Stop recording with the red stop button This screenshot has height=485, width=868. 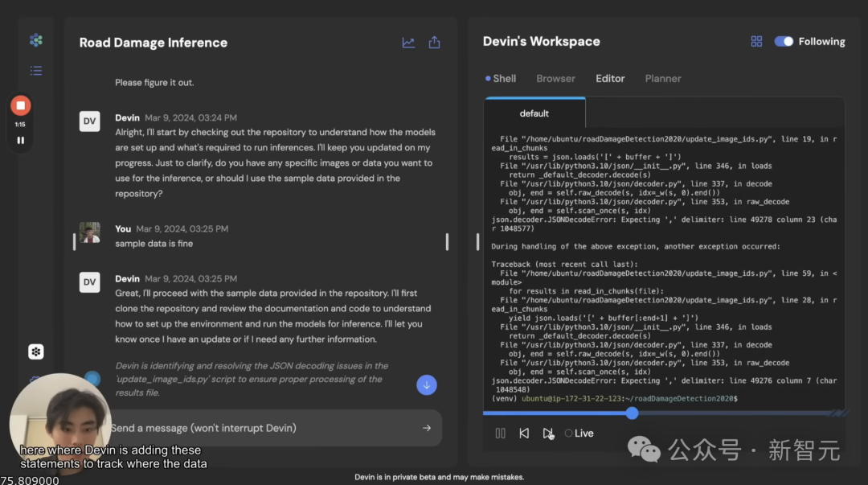coord(20,105)
